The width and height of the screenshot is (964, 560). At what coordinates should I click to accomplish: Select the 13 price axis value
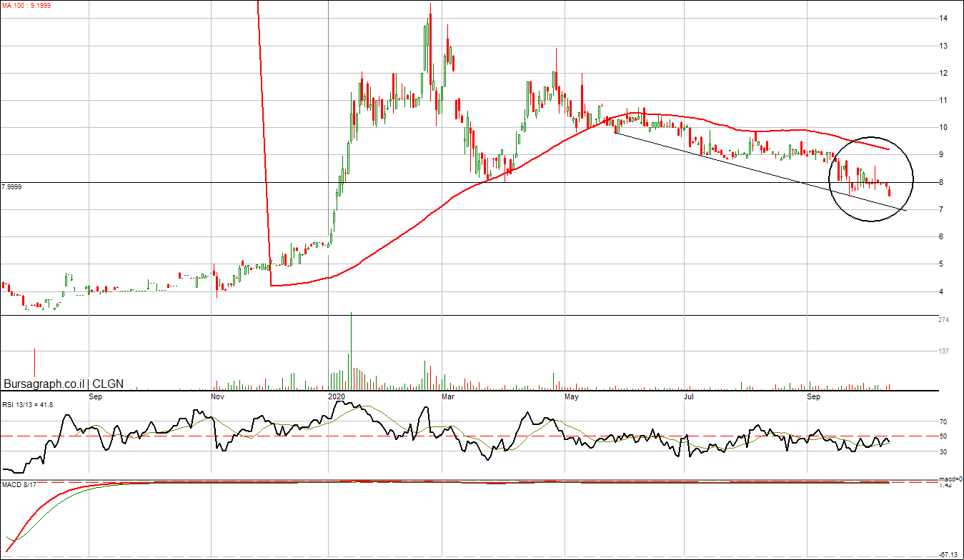[944, 46]
